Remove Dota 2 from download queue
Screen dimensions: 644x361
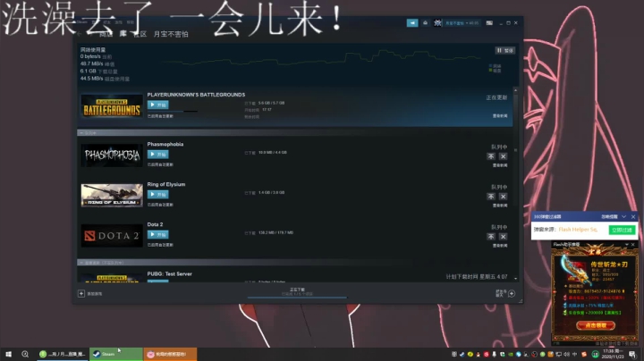[x=503, y=237]
